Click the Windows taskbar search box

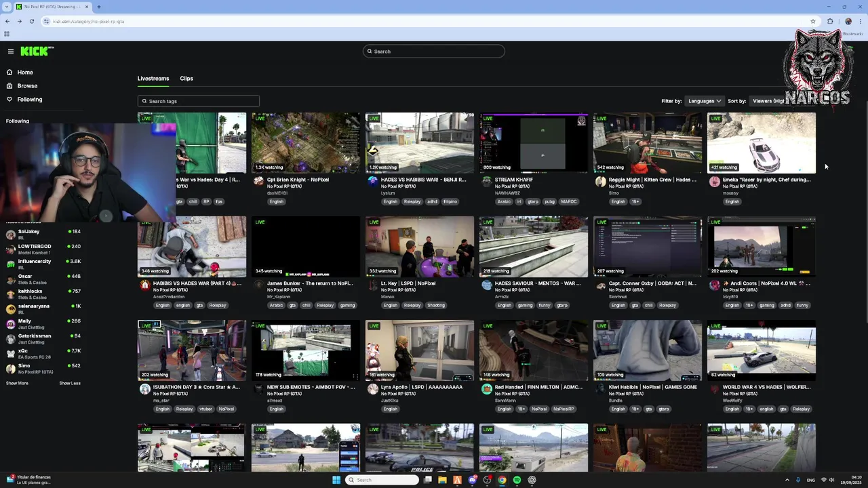[x=382, y=480]
